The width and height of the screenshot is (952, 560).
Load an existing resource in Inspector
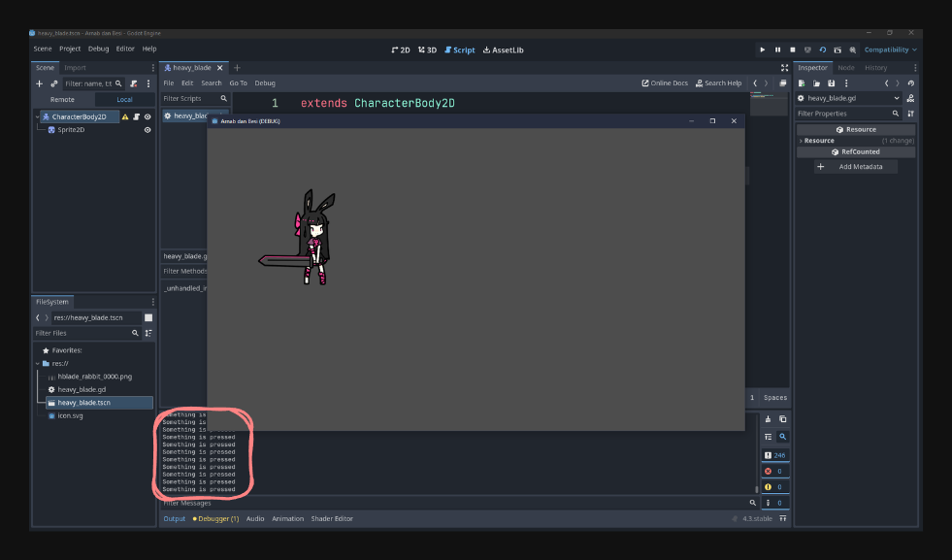[x=816, y=83]
